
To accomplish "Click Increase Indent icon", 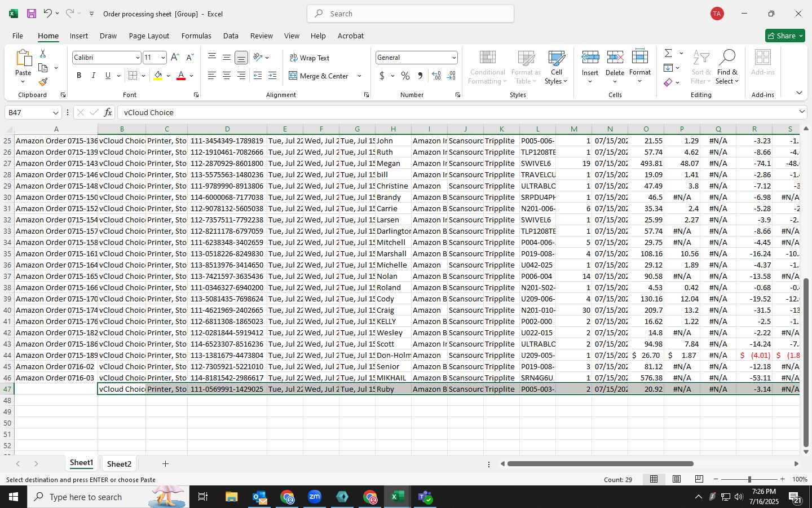I will 272,76.
